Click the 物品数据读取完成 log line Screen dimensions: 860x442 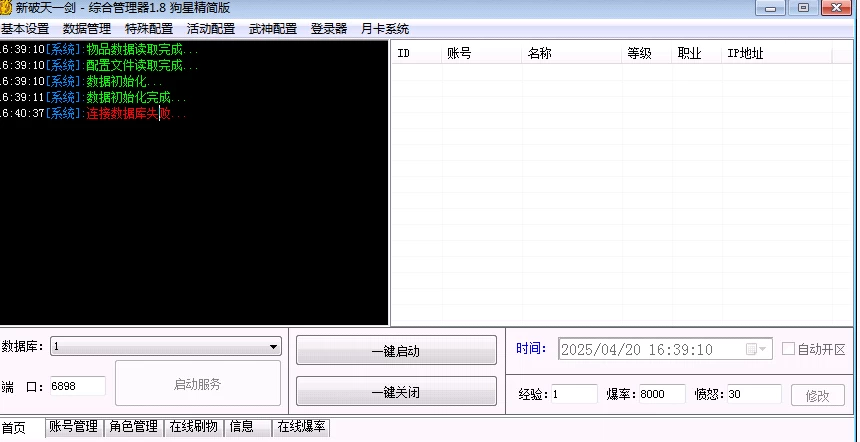point(99,49)
